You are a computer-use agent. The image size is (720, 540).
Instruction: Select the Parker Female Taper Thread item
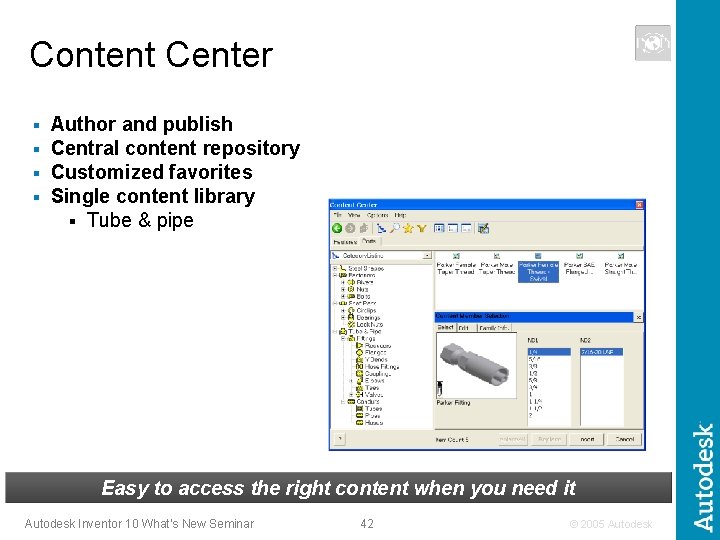pyautogui.click(x=456, y=264)
